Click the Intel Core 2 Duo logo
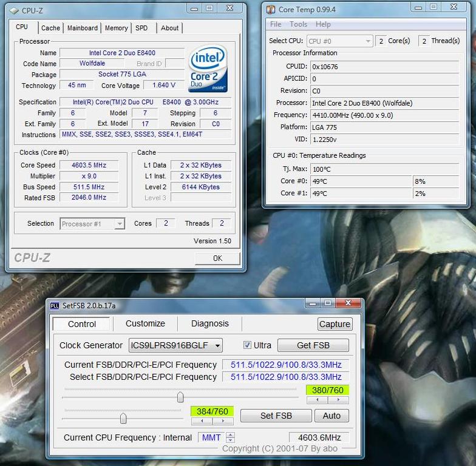This screenshot has height=466, width=476. (208, 69)
